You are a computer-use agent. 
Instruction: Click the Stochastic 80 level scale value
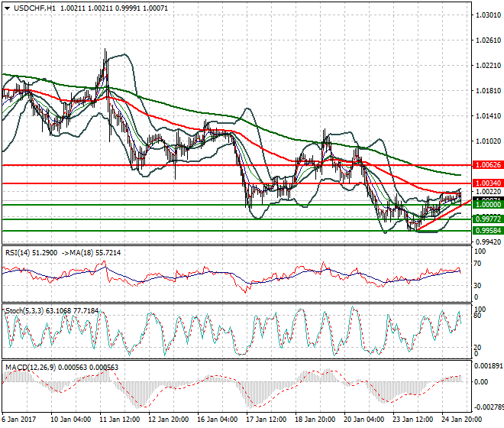pos(478,316)
